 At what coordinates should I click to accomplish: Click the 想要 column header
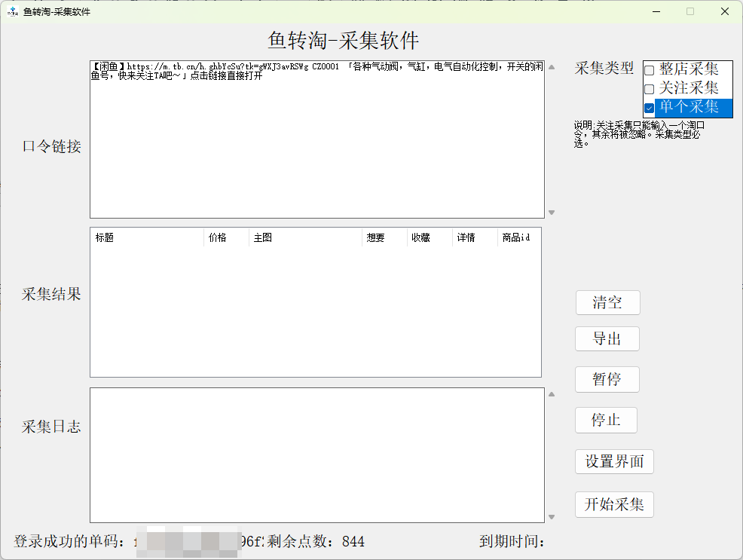pos(384,237)
